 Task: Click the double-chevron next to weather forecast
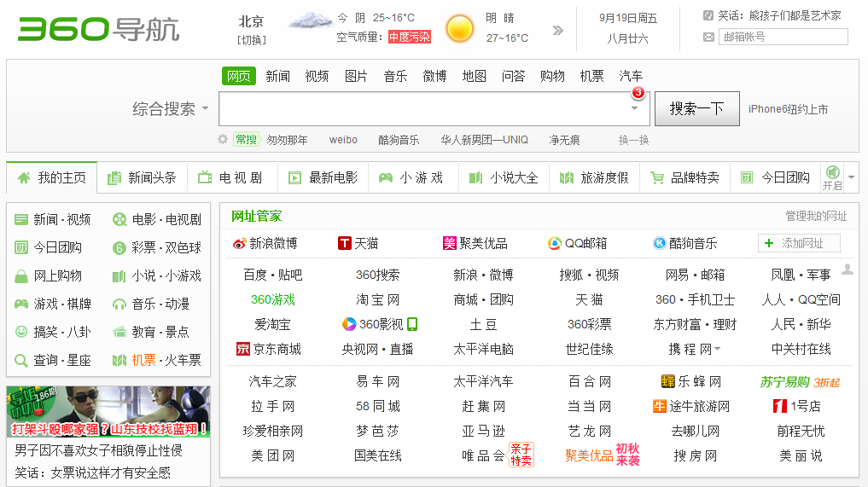[x=558, y=31]
